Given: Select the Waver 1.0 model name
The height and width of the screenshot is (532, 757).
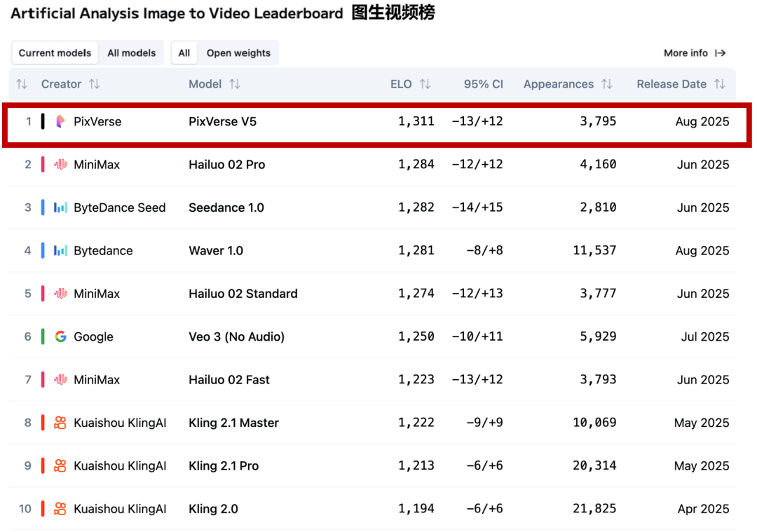Looking at the screenshot, I should (216, 250).
